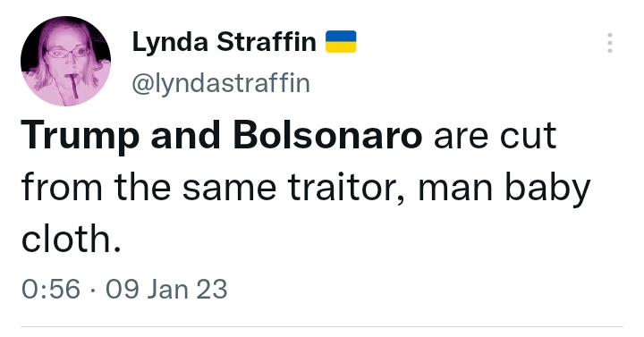This screenshot has width=644, height=337.
Task: Click the final word "cloth."
Action: [x=72, y=239]
